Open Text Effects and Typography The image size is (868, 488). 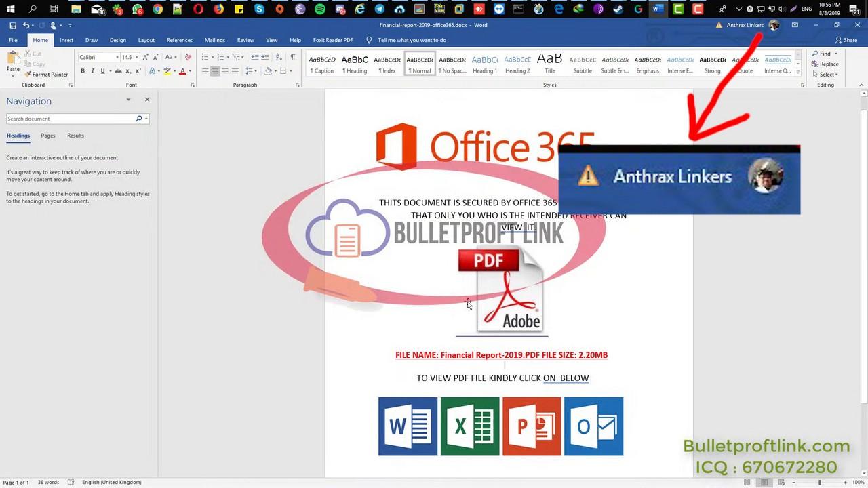[152, 71]
